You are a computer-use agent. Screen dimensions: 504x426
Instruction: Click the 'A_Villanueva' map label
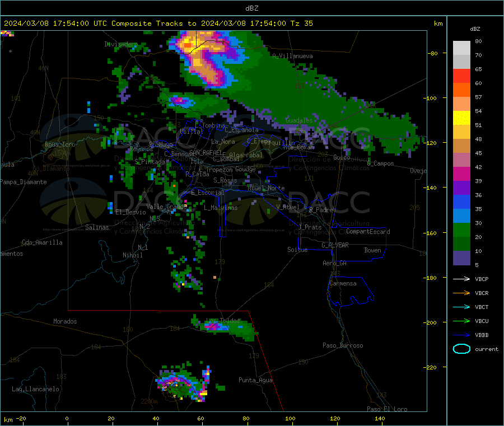pos(292,56)
